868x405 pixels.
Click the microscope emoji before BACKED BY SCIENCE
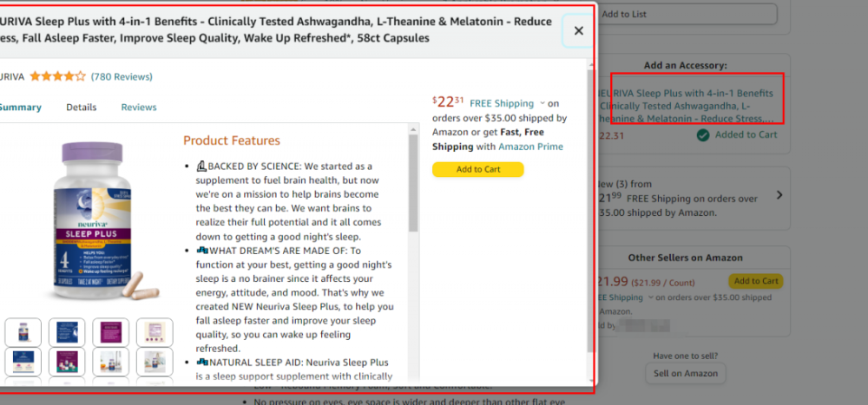pyautogui.click(x=201, y=166)
